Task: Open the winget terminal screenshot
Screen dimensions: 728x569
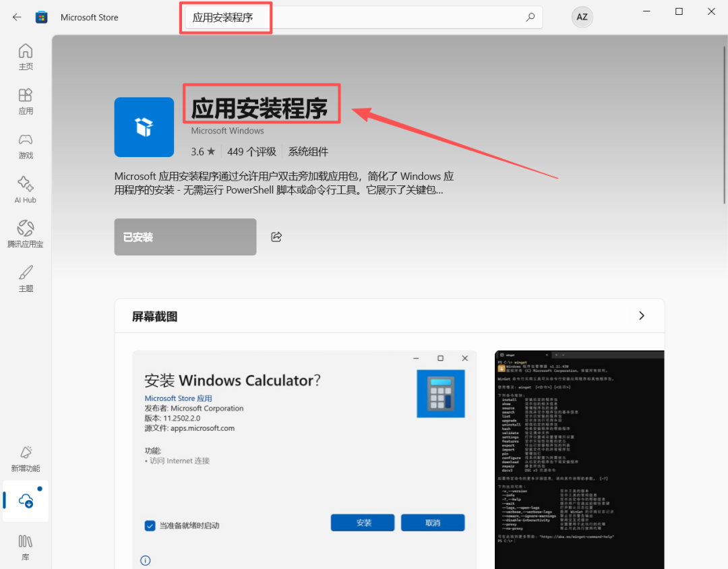Action: coord(580,459)
